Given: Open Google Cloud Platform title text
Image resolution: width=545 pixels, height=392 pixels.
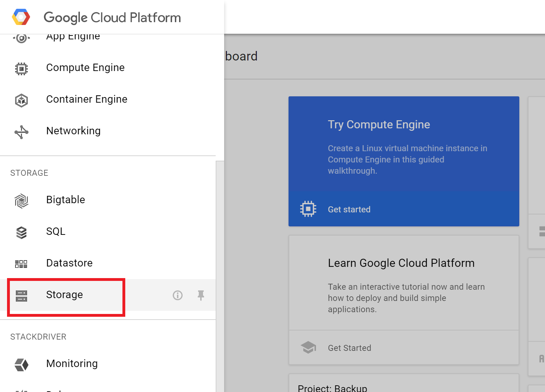Looking at the screenshot, I should (x=112, y=18).
